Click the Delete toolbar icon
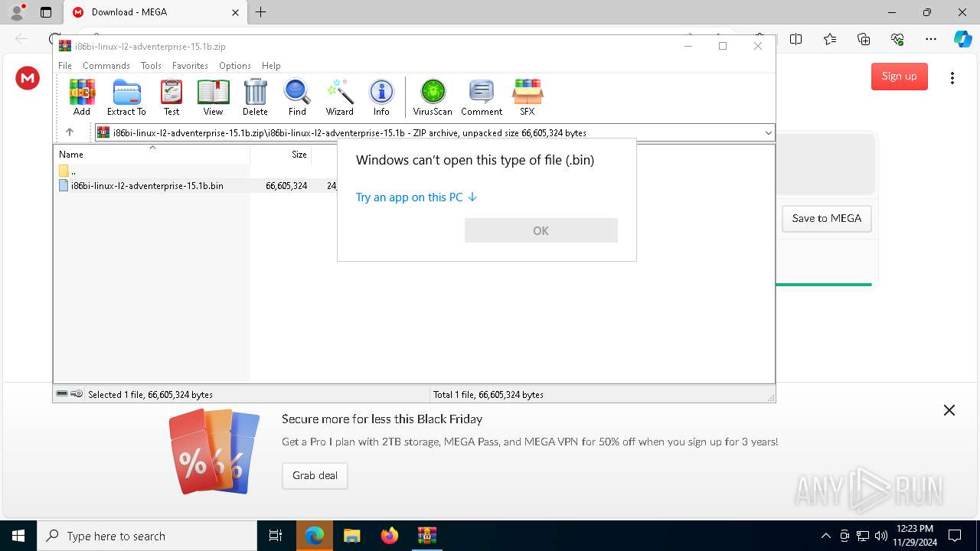 tap(255, 97)
